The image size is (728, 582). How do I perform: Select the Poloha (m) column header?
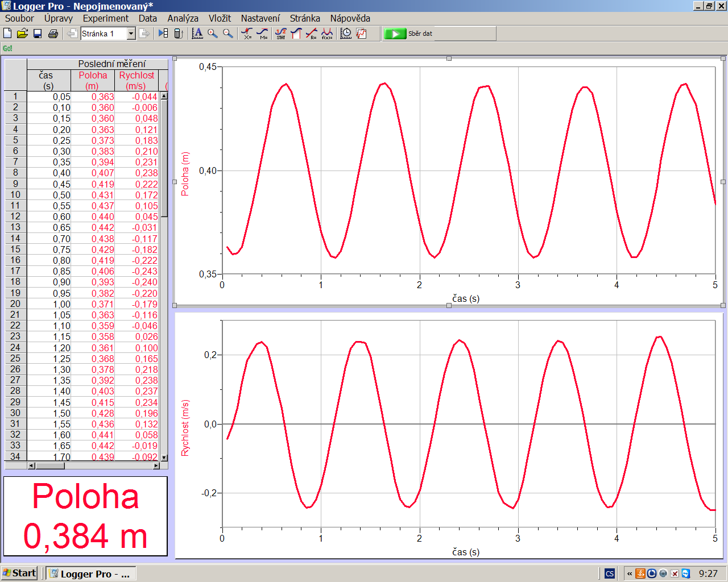[93, 80]
